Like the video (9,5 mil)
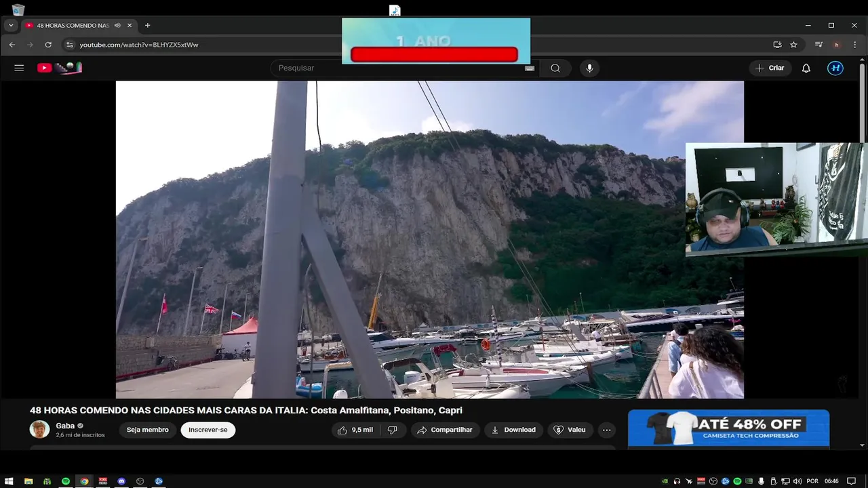This screenshot has height=488, width=868. tap(355, 430)
